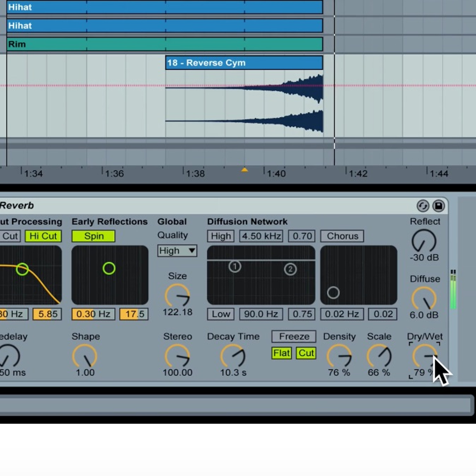Viewport: 476px width, 476px height.
Task: Click the Diffuse knob
Action: (424, 299)
